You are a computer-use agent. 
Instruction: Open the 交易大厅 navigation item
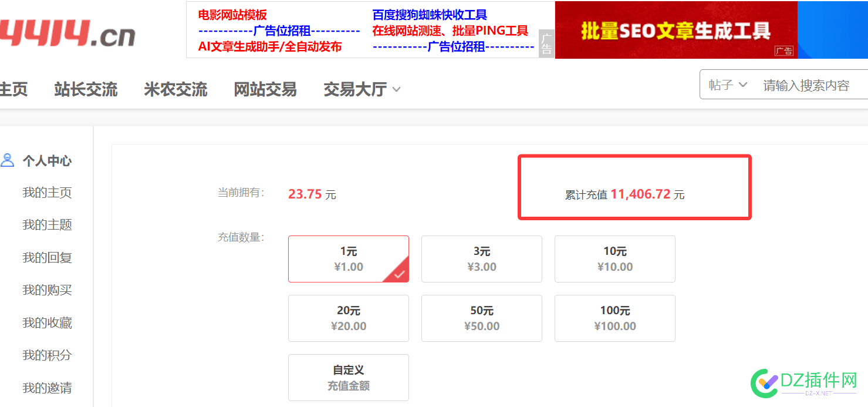point(355,89)
